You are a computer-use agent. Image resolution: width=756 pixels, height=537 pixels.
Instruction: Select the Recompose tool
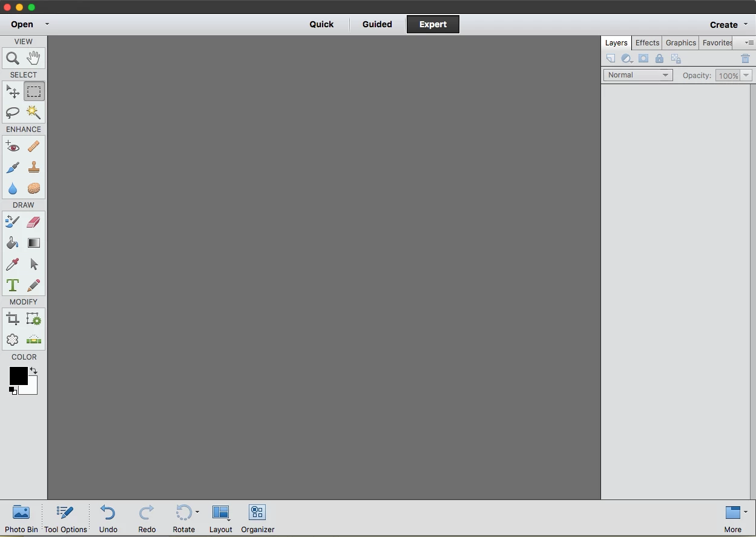34,319
